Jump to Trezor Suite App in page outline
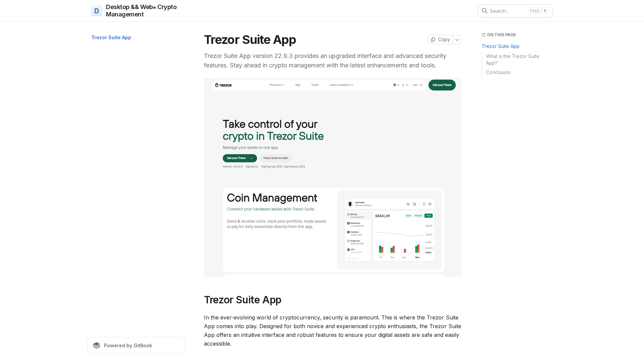The image size is (644, 362). click(x=500, y=46)
